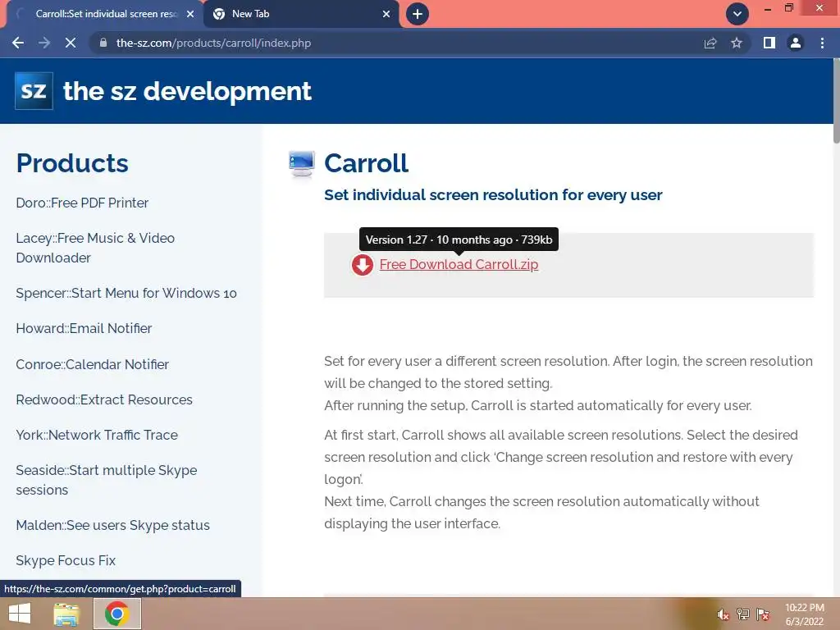Minimize the Chrome window
The image size is (840, 630).
point(768,9)
